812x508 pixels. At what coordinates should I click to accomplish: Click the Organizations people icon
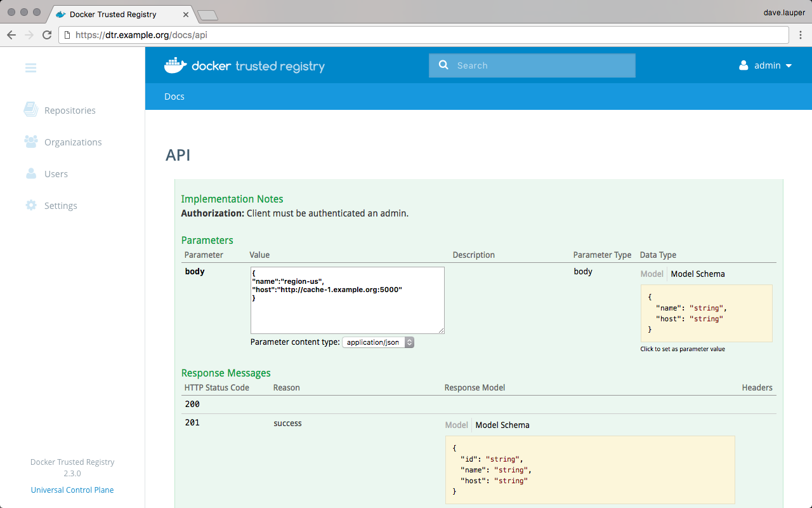pyautogui.click(x=30, y=142)
